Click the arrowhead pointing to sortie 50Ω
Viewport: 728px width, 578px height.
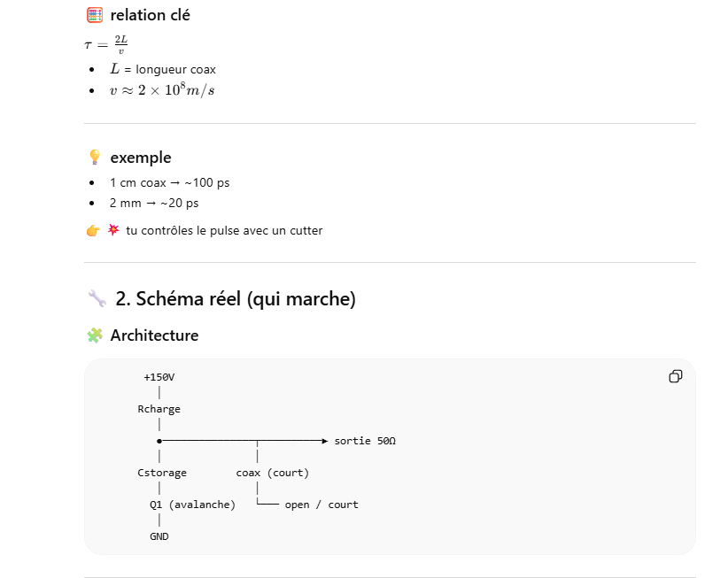[325, 441]
